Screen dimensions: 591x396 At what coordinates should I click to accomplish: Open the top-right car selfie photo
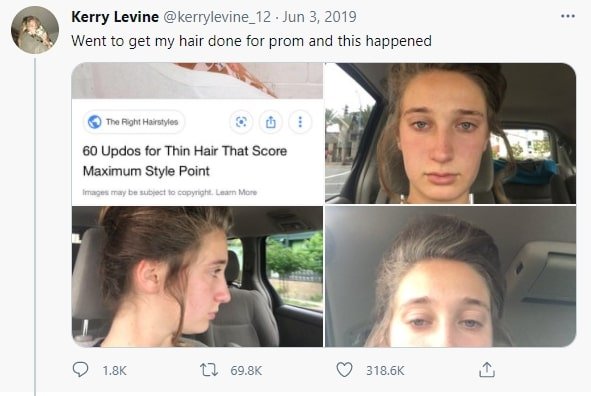pos(450,133)
